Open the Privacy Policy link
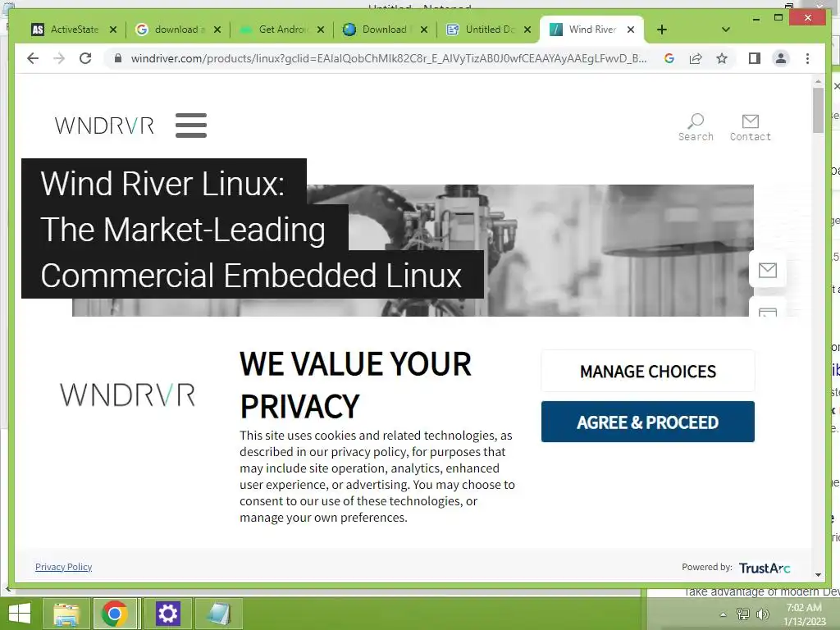Image resolution: width=840 pixels, height=630 pixels. point(63,567)
